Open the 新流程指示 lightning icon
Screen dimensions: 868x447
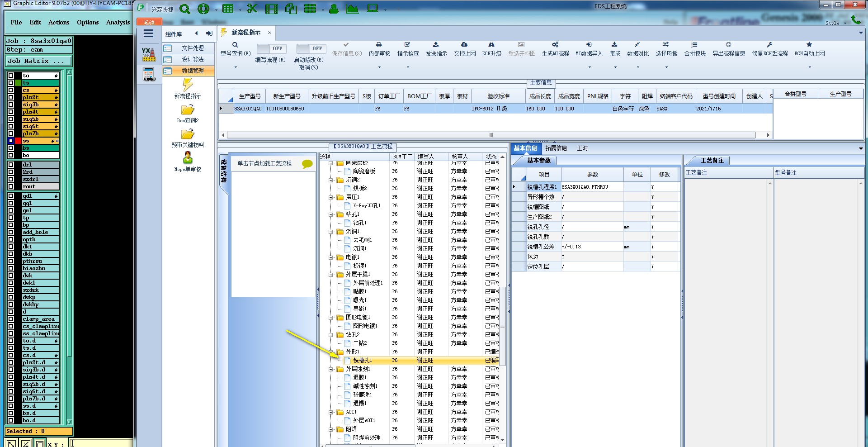coord(188,85)
